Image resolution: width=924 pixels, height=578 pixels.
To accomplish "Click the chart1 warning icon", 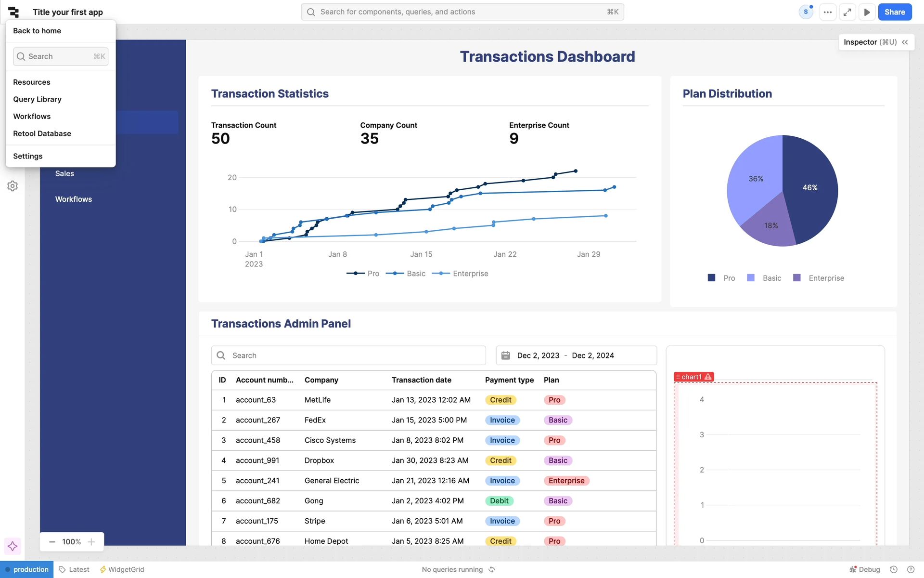I will pyautogui.click(x=708, y=377).
